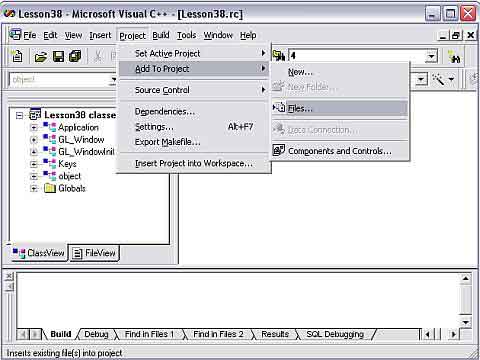Image resolution: width=480 pixels, height=360 pixels.
Task: Expand the object class node
Action: pyautogui.click(x=34, y=177)
